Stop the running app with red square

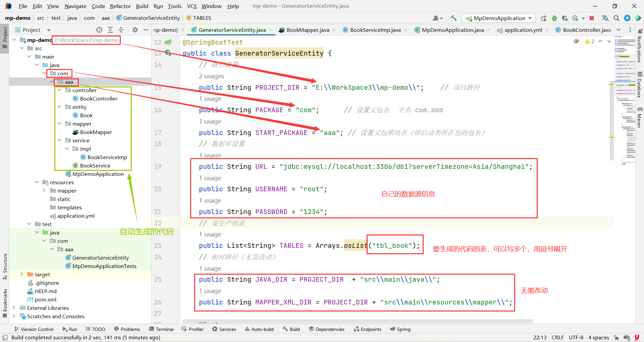pos(592,18)
